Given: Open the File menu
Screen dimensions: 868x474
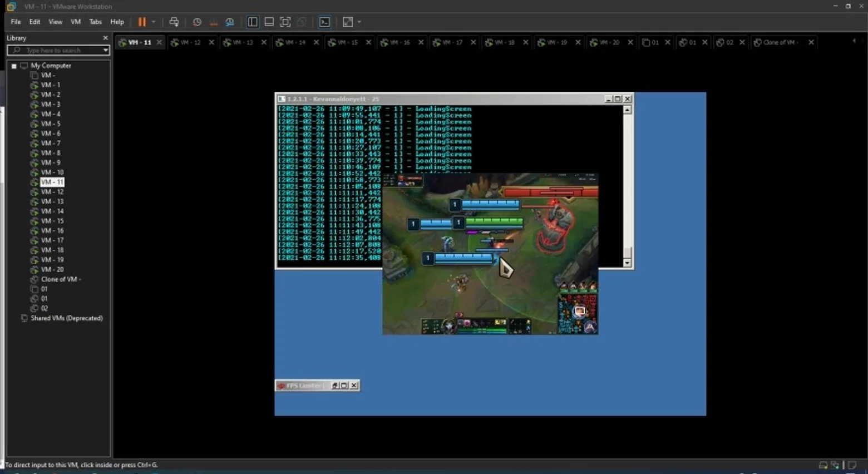Looking at the screenshot, I should click(16, 22).
